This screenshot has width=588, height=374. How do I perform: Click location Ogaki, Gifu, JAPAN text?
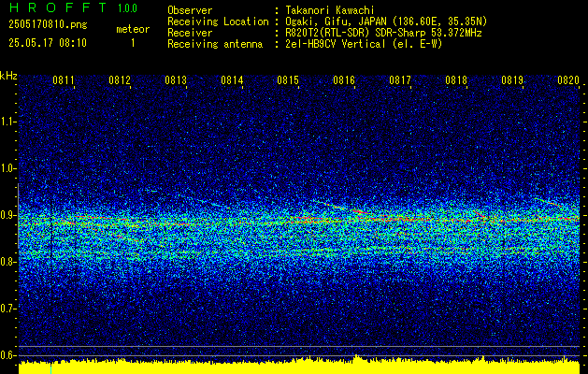pos(385,22)
